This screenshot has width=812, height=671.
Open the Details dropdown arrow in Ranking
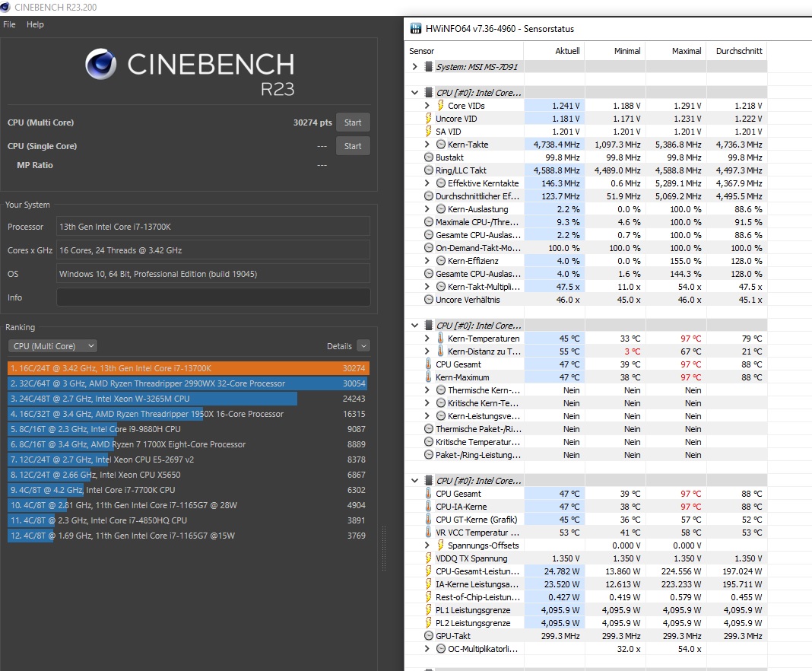pos(363,346)
